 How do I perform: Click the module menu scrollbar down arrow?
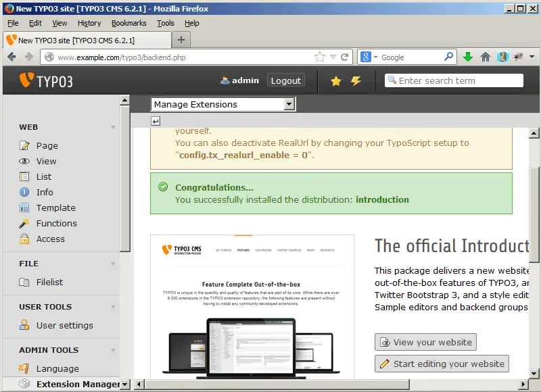(x=124, y=384)
